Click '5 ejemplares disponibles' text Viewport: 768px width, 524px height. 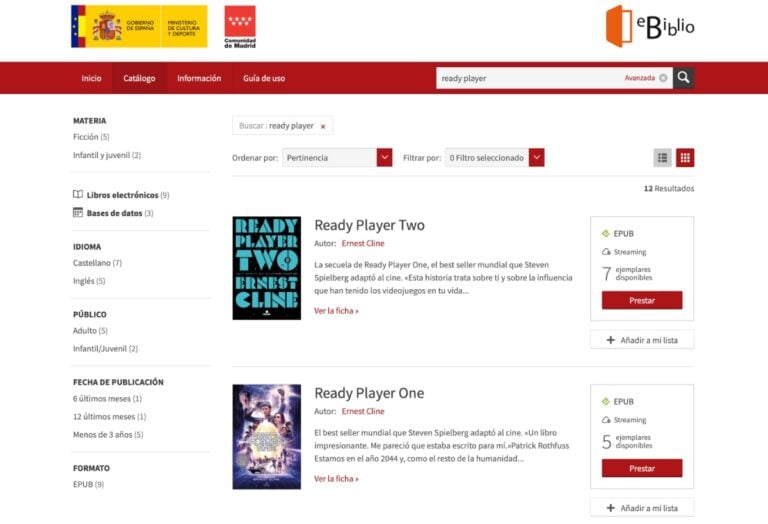[627, 441]
